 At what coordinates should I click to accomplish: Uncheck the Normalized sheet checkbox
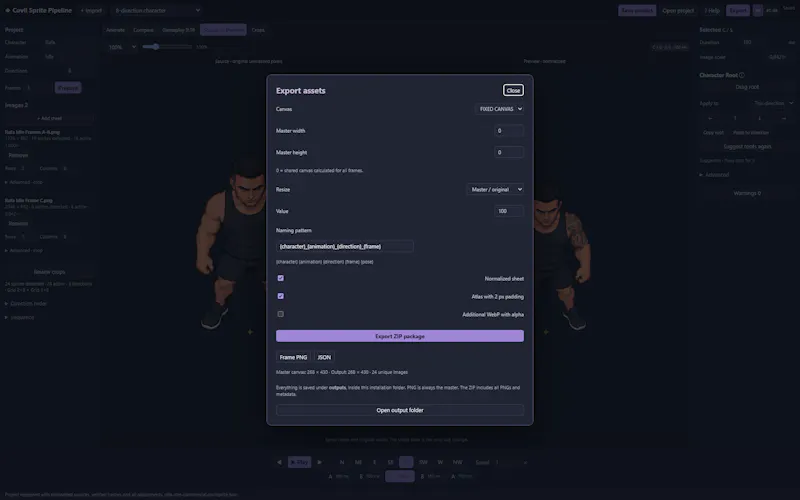coord(281,278)
